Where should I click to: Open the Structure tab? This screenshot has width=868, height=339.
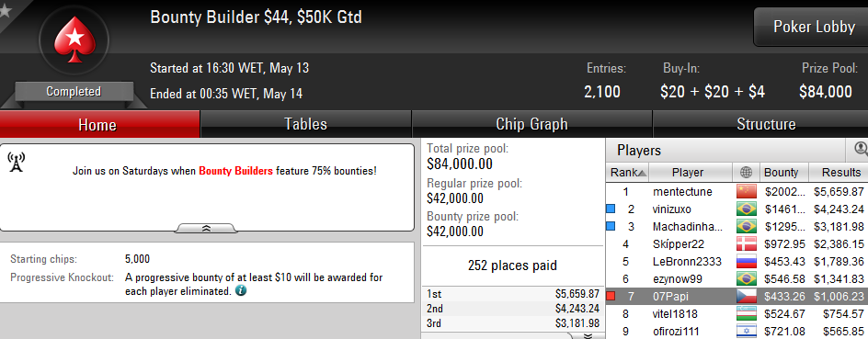pyautogui.click(x=766, y=124)
